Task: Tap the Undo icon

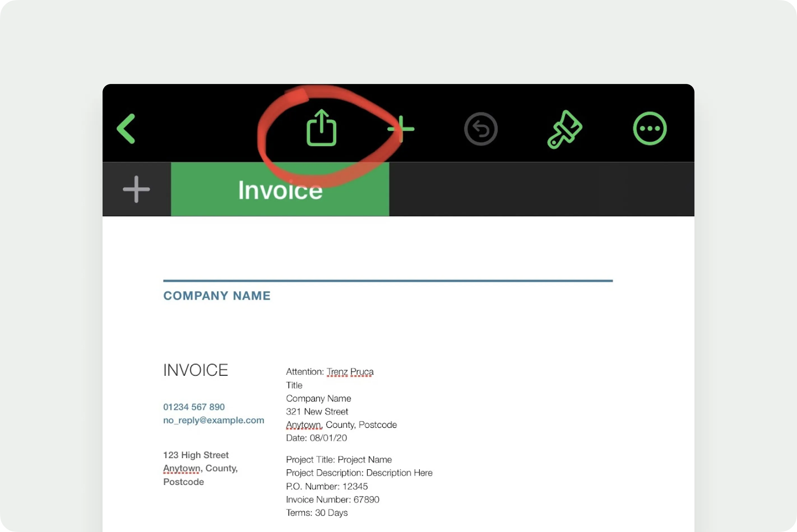Action: tap(481, 129)
